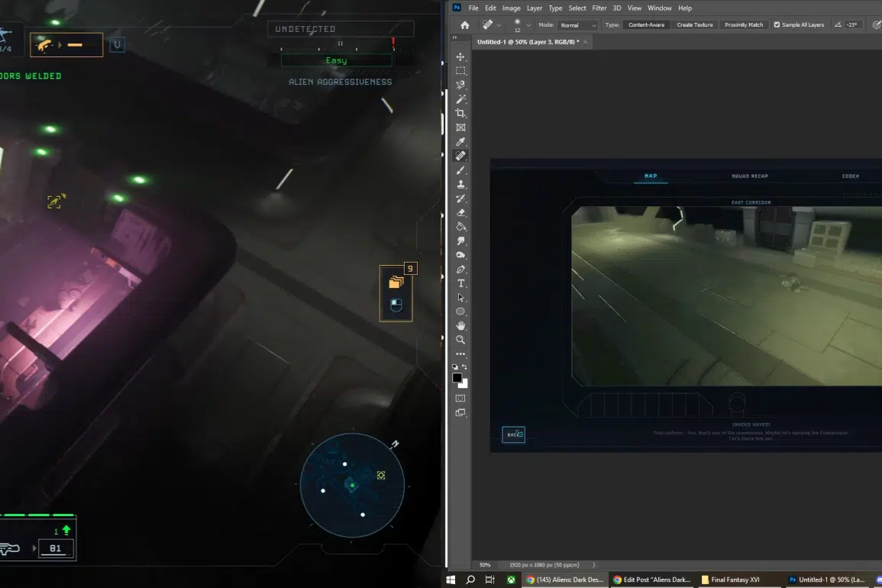Screen dimensions: 882x588
Task: Select the Zoom tool in toolbox
Action: tap(460, 340)
